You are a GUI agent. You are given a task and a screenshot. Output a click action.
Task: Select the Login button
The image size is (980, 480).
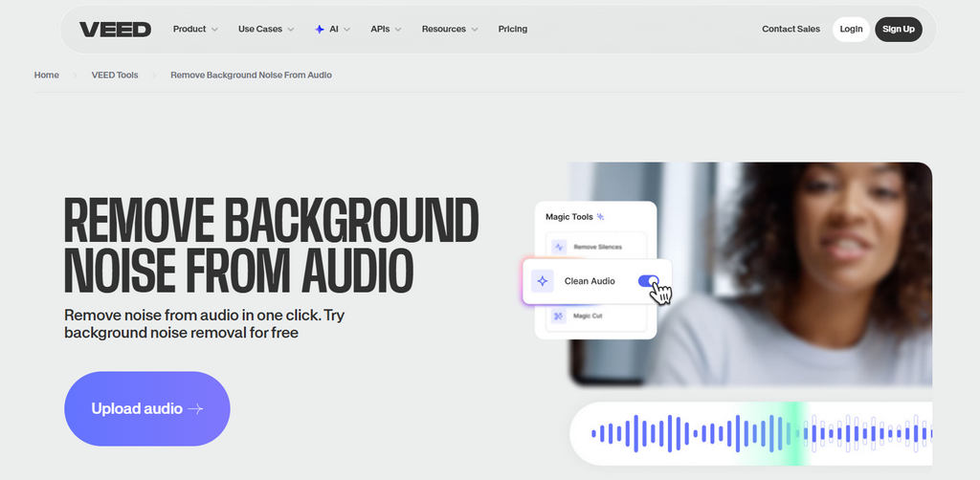(x=851, y=30)
